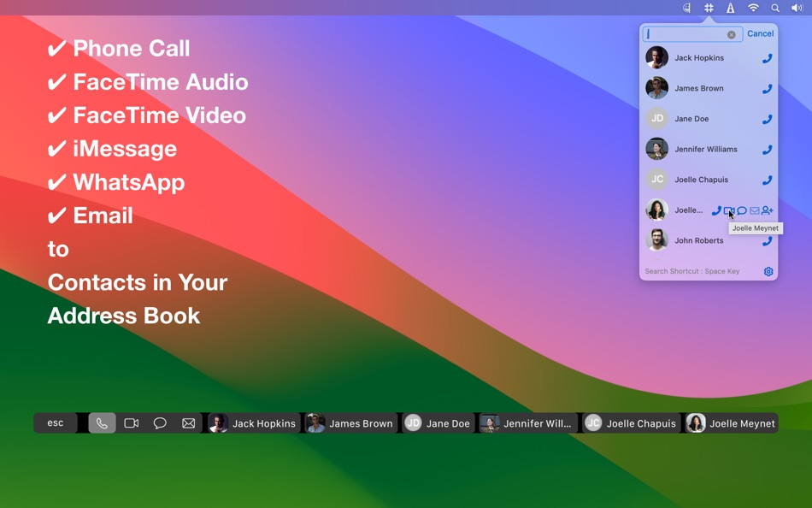The image size is (812, 508).
Task: Click the name Jane Doe in the popup list
Action: click(691, 119)
